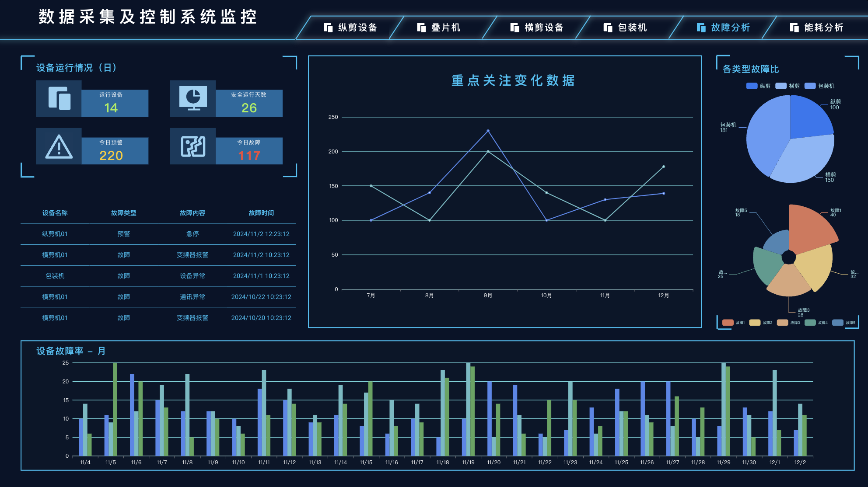This screenshot has width=868, height=487.
Task: Click the 故障1 orange rose chart segment
Action: (x=809, y=227)
